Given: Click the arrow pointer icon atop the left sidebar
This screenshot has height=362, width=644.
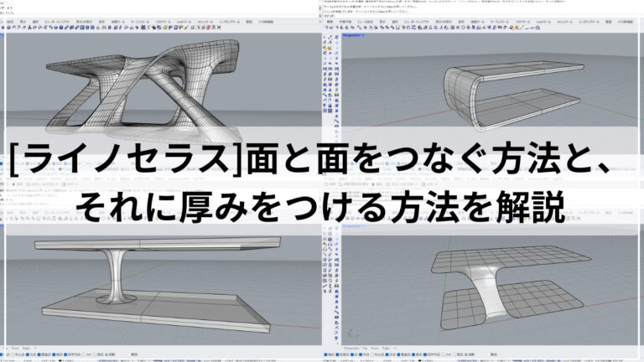Looking at the screenshot, I should [x=325, y=37].
